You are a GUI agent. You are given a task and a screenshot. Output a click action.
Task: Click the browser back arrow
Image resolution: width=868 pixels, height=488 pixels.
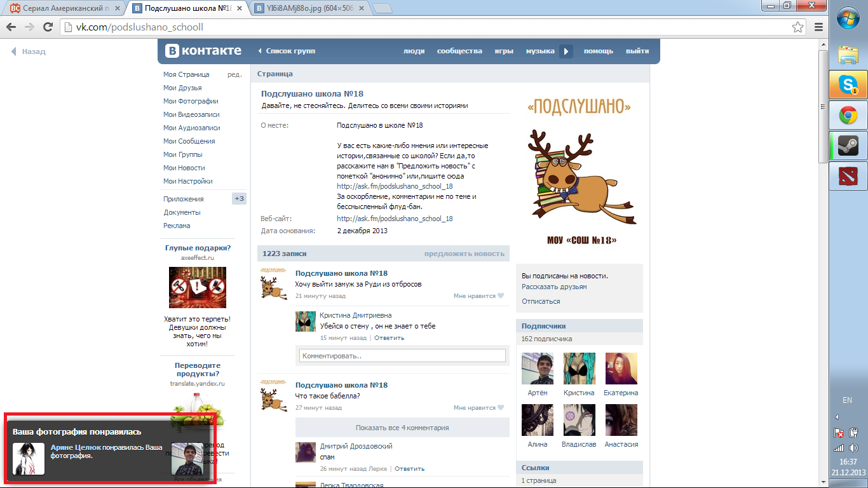(x=11, y=27)
